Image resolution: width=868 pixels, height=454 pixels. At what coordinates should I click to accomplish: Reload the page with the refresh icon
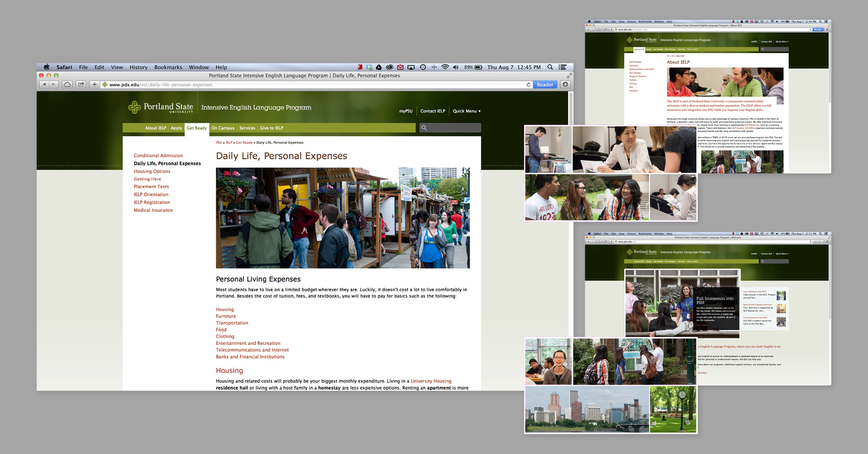pos(528,85)
